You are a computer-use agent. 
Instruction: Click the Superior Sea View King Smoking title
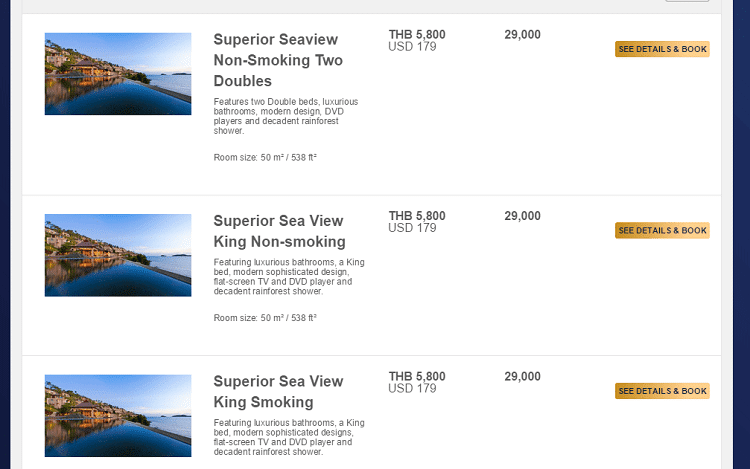[x=278, y=392]
